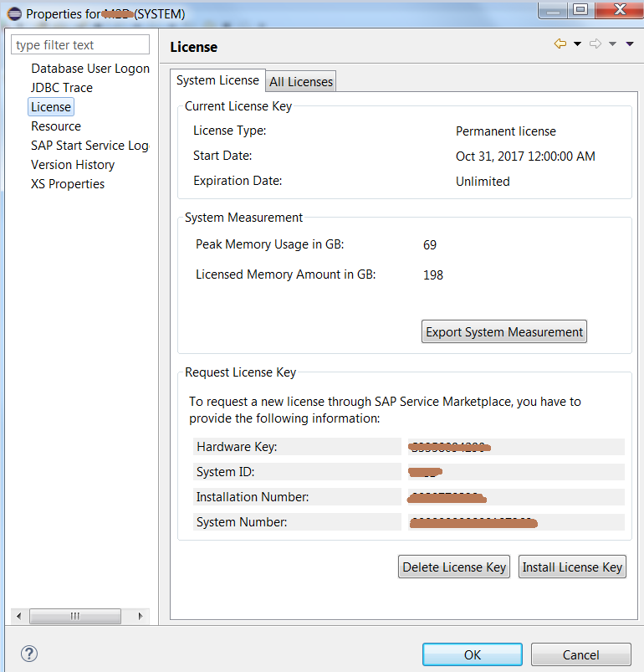Click the 'Expiration Date:' label
644x672 pixels.
click(238, 181)
